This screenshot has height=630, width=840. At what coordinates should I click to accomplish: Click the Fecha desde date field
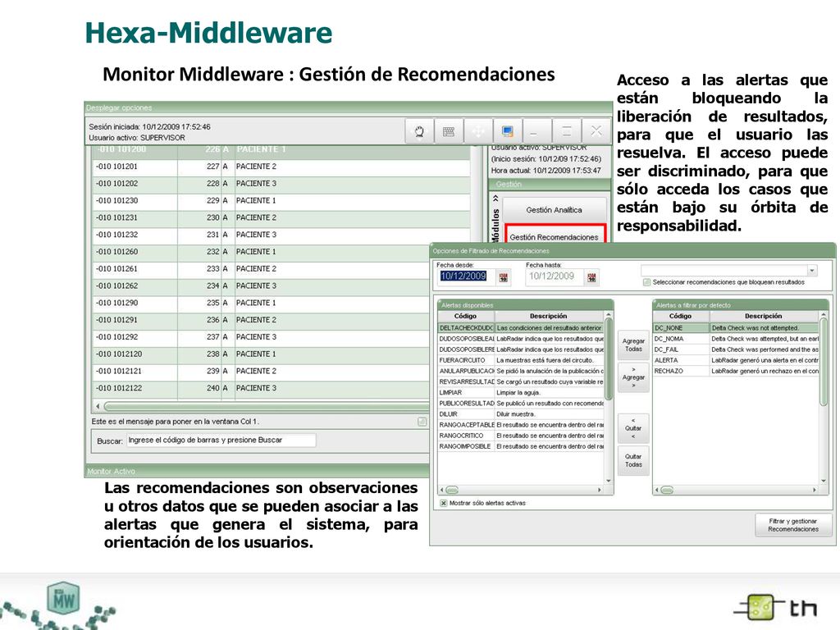click(464, 276)
